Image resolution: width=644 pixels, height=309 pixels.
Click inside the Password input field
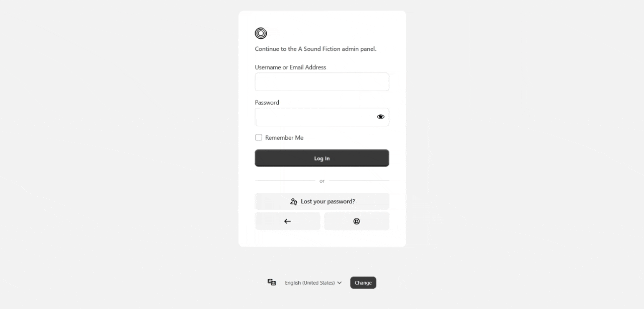(x=315, y=117)
